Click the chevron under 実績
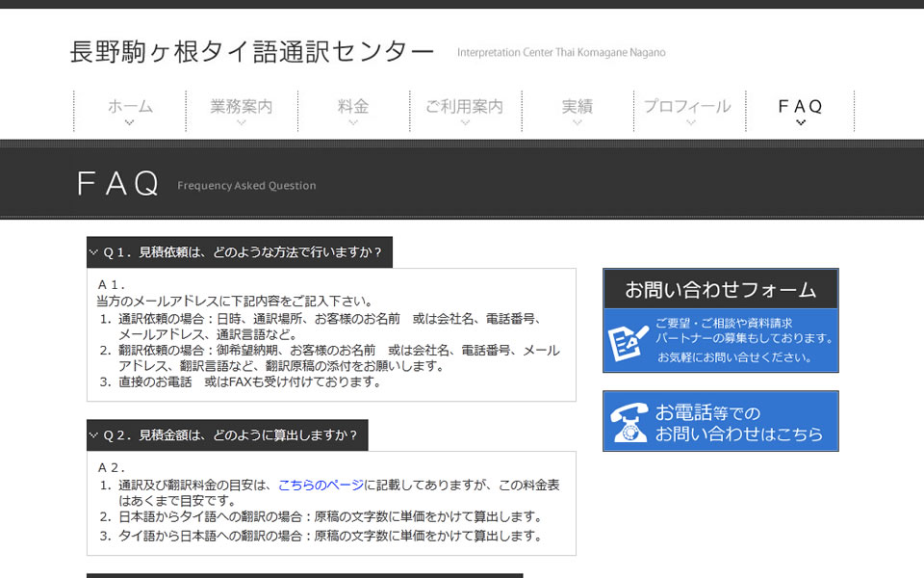Viewport: 924px width, 578px height. coord(577,122)
